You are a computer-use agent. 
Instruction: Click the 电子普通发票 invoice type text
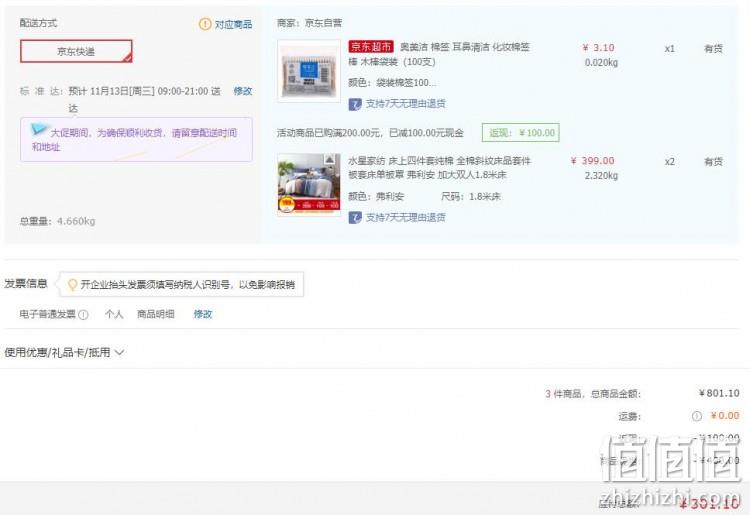(x=48, y=314)
